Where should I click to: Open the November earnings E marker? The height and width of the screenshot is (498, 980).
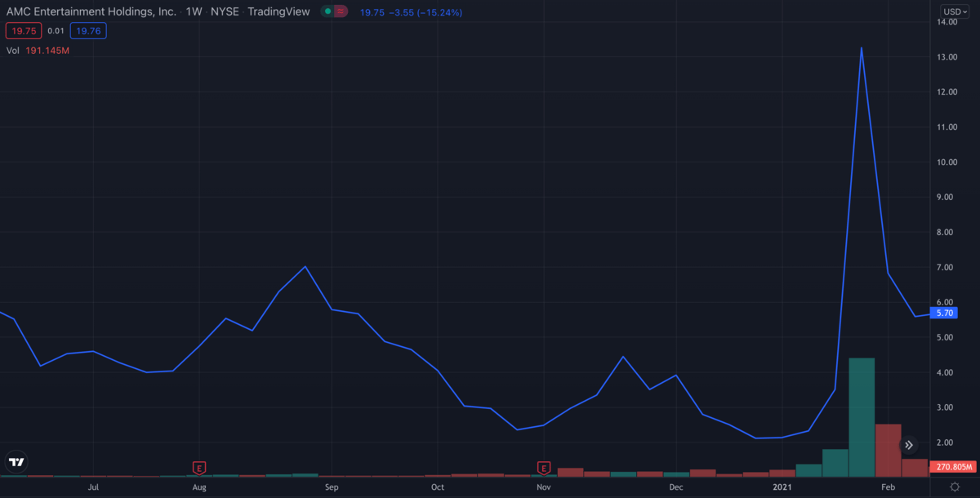click(544, 468)
